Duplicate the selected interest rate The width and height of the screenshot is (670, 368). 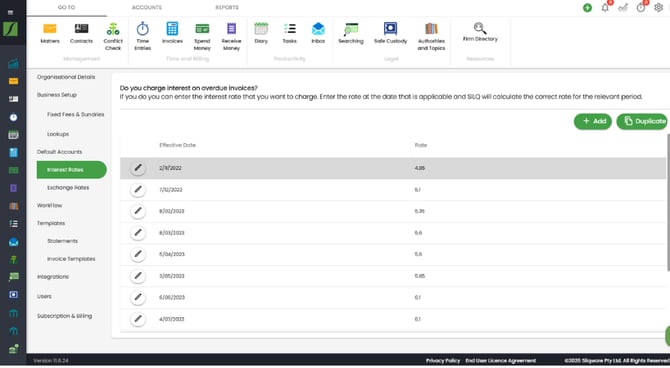(x=642, y=121)
